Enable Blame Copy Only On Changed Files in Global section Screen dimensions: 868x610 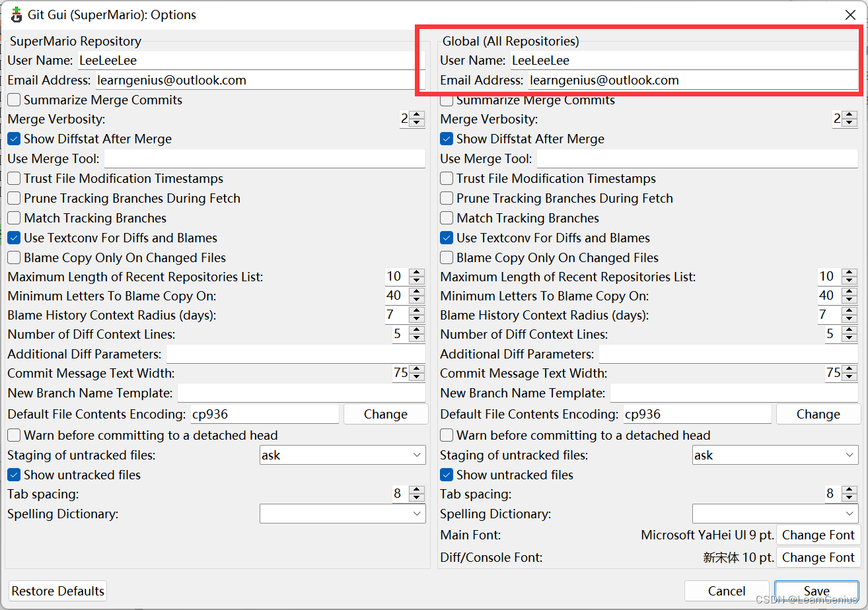(447, 258)
